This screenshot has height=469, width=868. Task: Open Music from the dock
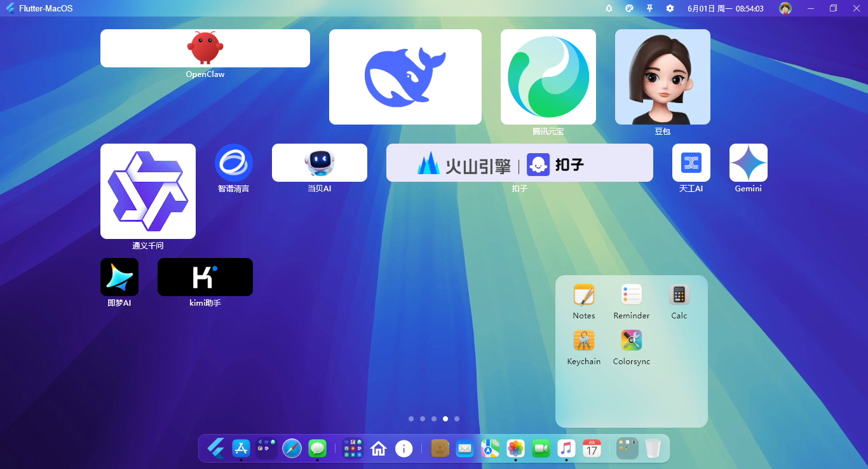click(566, 449)
